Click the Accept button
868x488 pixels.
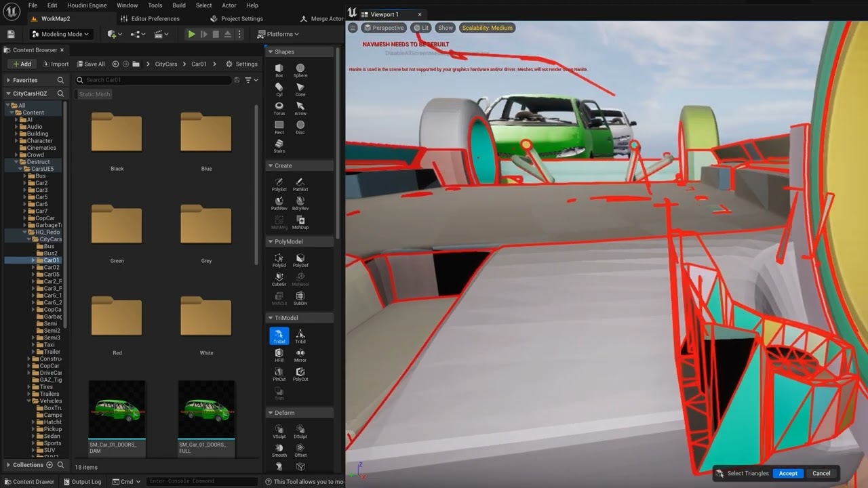tap(788, 473)
